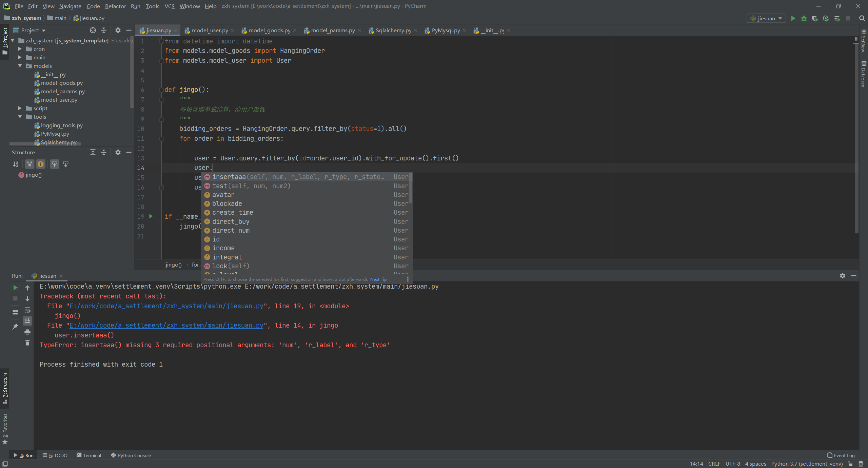This screenshot has width=868, height=468.
Task: Expand the cron folder in project tree
Action: 20,49
